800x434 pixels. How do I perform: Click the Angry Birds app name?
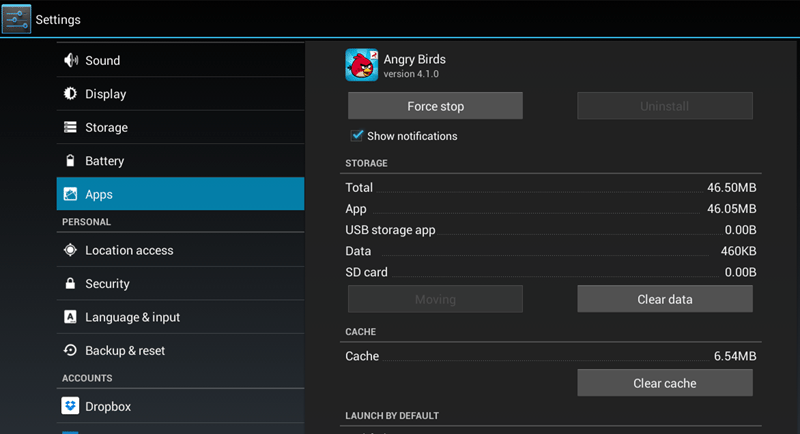click(x=414, y=60)
